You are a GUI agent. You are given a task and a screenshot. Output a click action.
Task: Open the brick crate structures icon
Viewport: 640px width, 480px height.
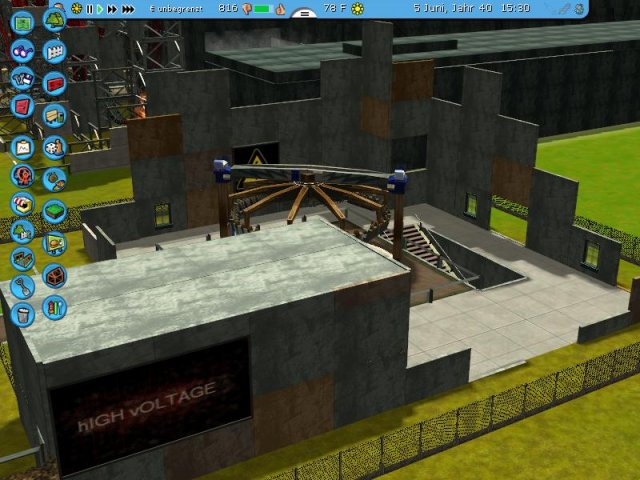point(54,276)
